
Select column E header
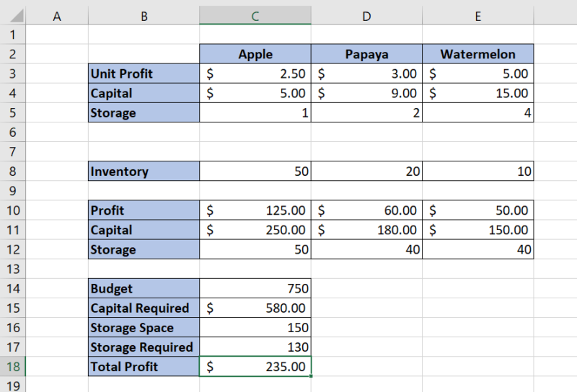(477, 16)
